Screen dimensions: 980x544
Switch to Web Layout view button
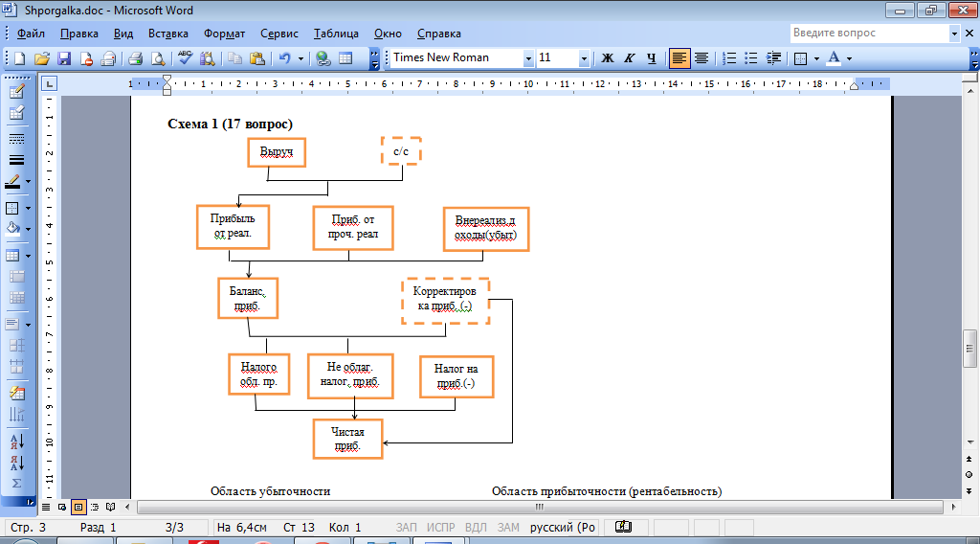coord(62,507)
